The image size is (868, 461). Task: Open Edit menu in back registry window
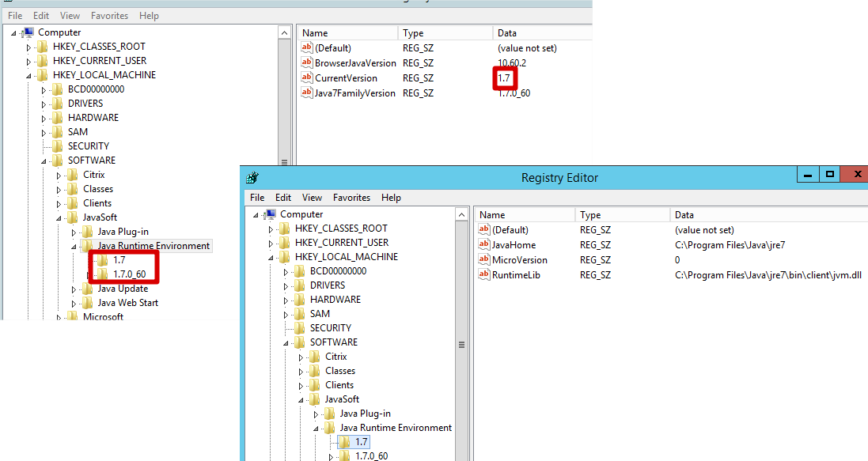pyautogui.click(x=41, y=16)
